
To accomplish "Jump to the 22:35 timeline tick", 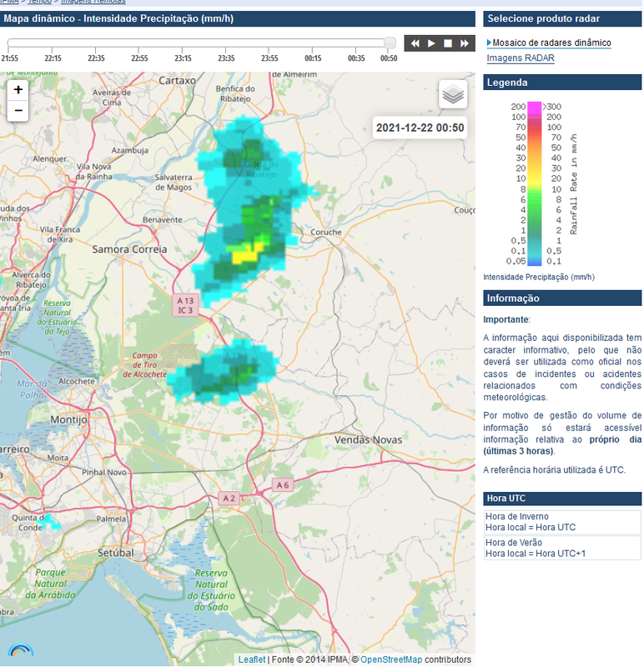I will 96,58.
